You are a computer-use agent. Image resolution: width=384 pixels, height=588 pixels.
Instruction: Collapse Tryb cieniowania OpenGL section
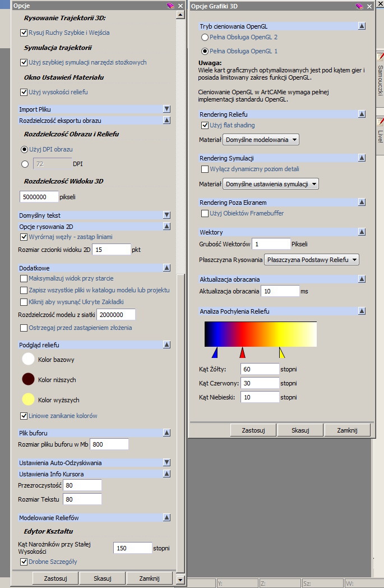point(362,26)
